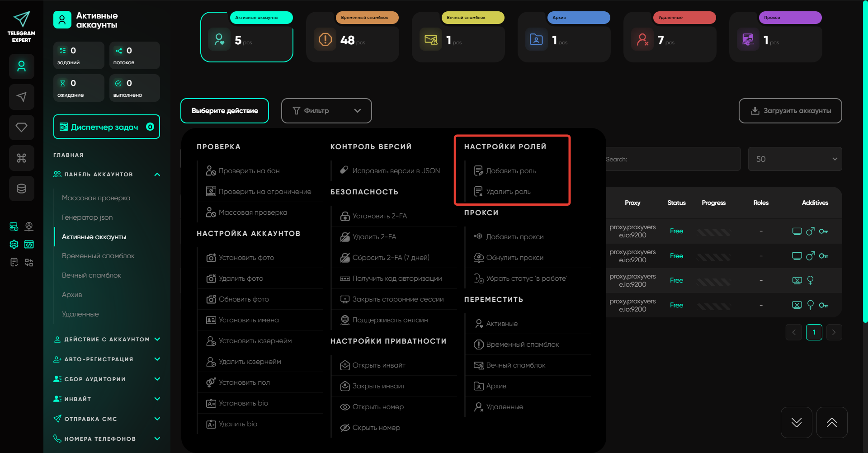Open Диспетчер задач button
Viewport: 868px width, 453px height.
(x=106, y=127)
